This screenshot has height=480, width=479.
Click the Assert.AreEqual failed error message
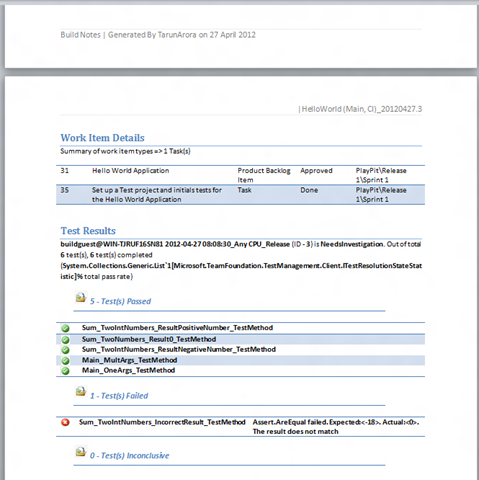coord(336,427)
